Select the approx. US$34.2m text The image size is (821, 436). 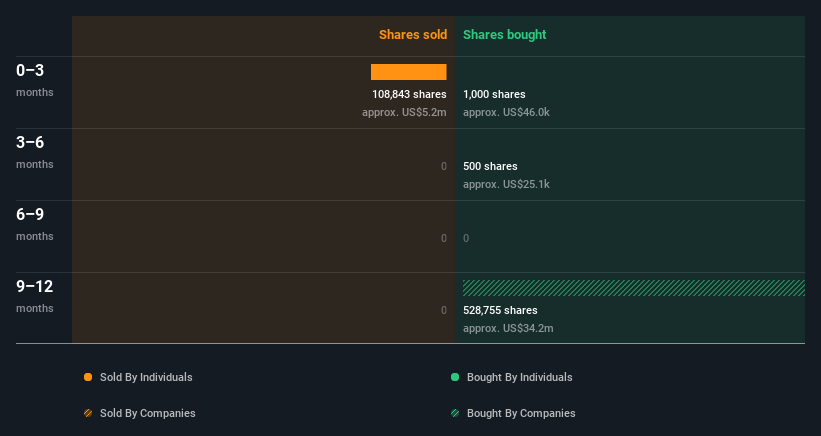[508, 328]
